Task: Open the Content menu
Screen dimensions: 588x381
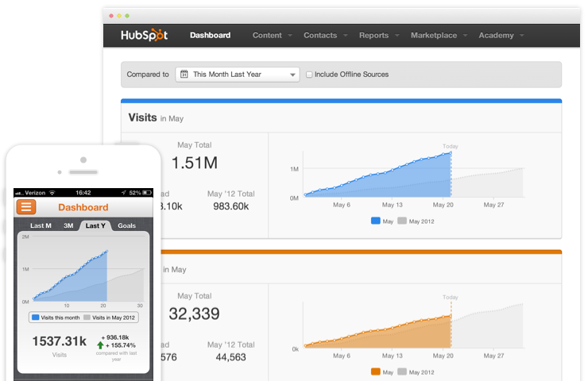Action: [267, 35]
